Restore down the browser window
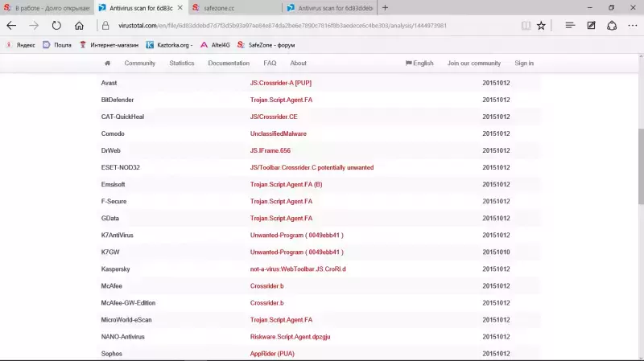This screenshot has height=361, width=644. tap(611, 8)
